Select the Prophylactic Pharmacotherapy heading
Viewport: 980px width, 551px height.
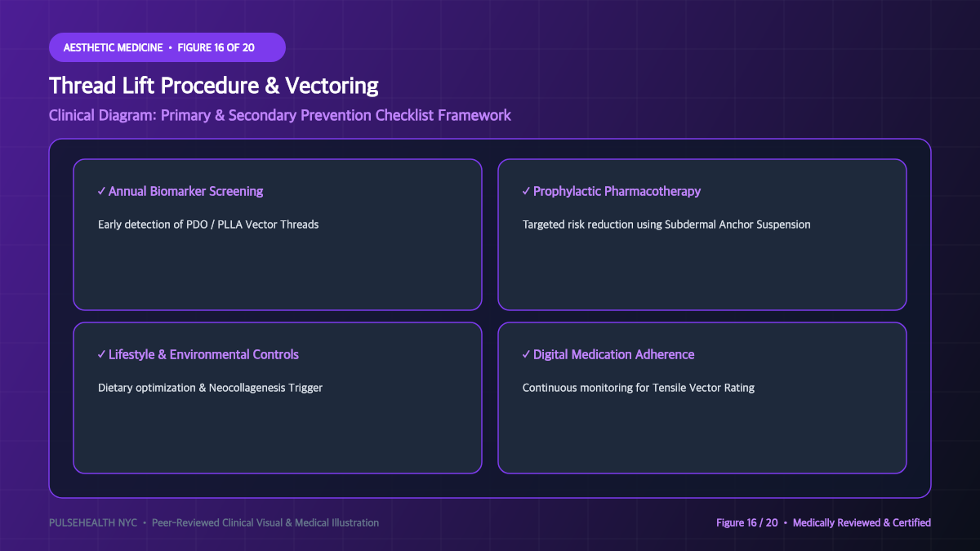[x=612, y=191]
